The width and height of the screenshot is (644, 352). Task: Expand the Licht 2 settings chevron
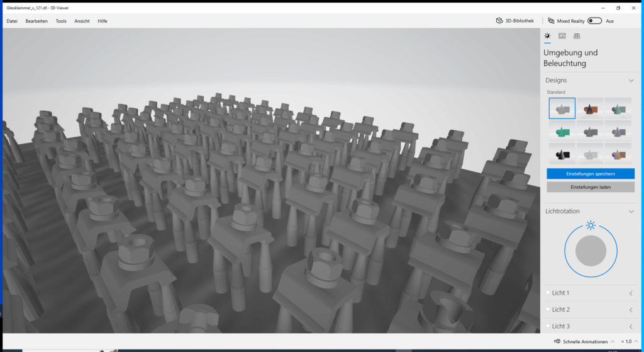coord(631,310)
